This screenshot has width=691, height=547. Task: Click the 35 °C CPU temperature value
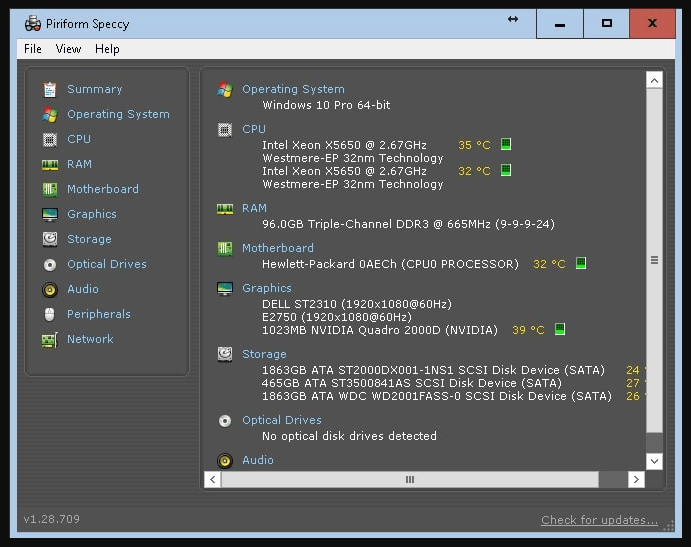pyautogui.click(x=474, y=145)
